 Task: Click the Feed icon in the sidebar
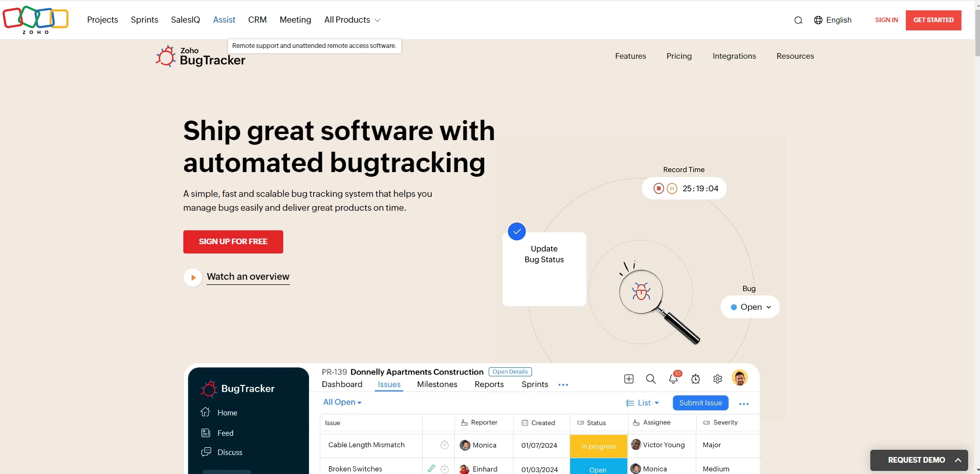(x=205, y=433)
